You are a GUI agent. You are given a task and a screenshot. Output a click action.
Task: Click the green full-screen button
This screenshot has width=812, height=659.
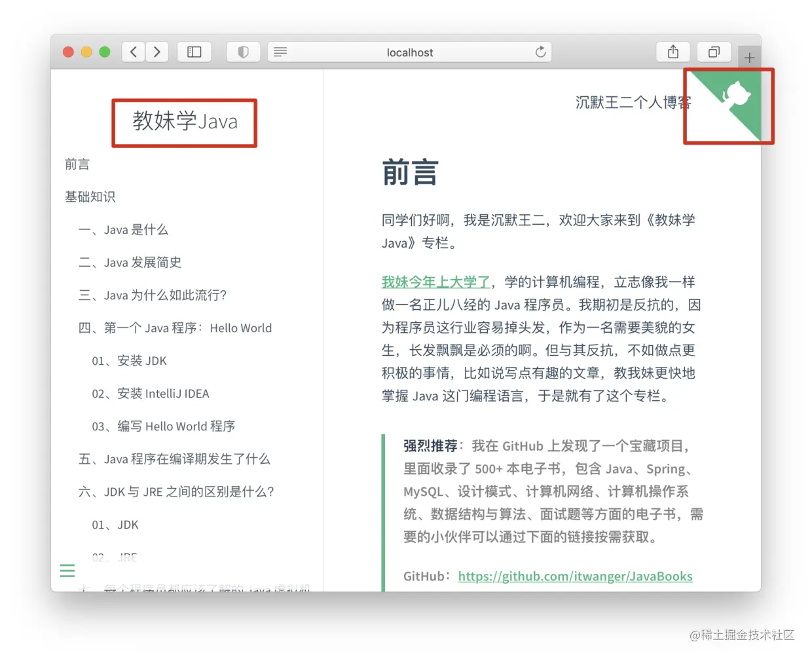tap(105, 52)
